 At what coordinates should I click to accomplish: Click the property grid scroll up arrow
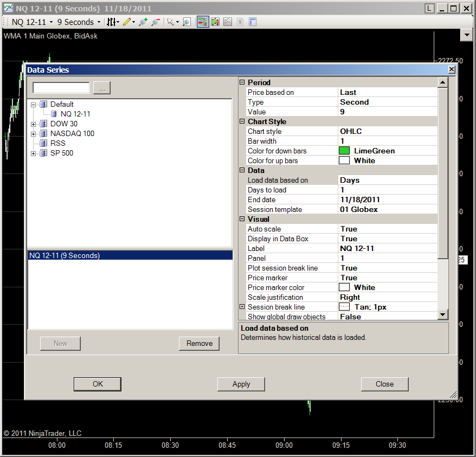pyautogui.click(x=442, y=82)
